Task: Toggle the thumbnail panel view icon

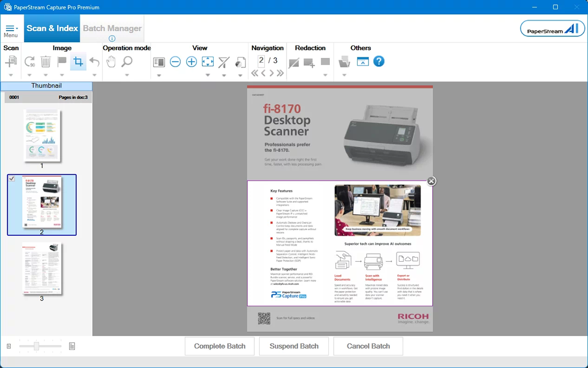Action: [159, 62]
